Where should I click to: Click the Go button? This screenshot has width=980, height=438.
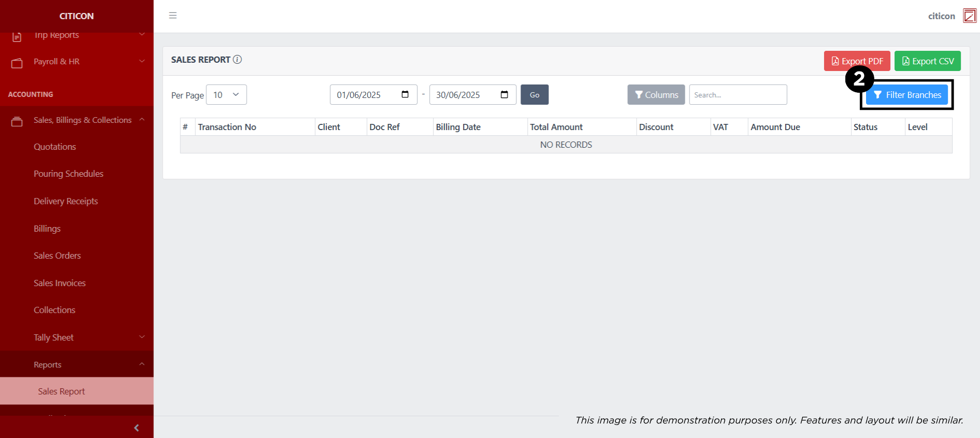[535, 95]
